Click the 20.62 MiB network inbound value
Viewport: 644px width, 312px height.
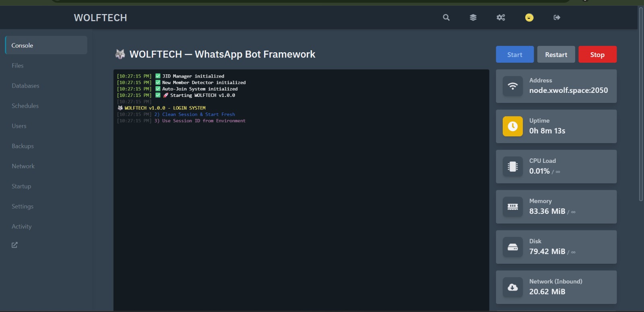tap(547, 291)
